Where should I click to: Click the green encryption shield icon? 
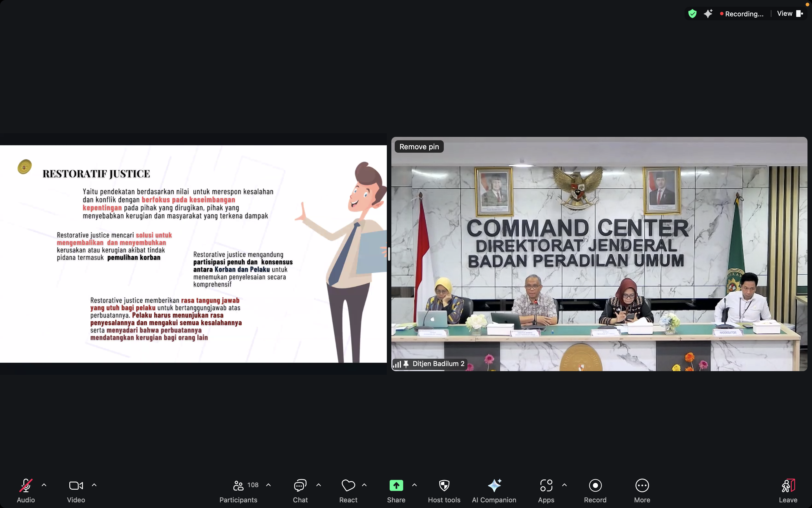[x=692, y=14]
